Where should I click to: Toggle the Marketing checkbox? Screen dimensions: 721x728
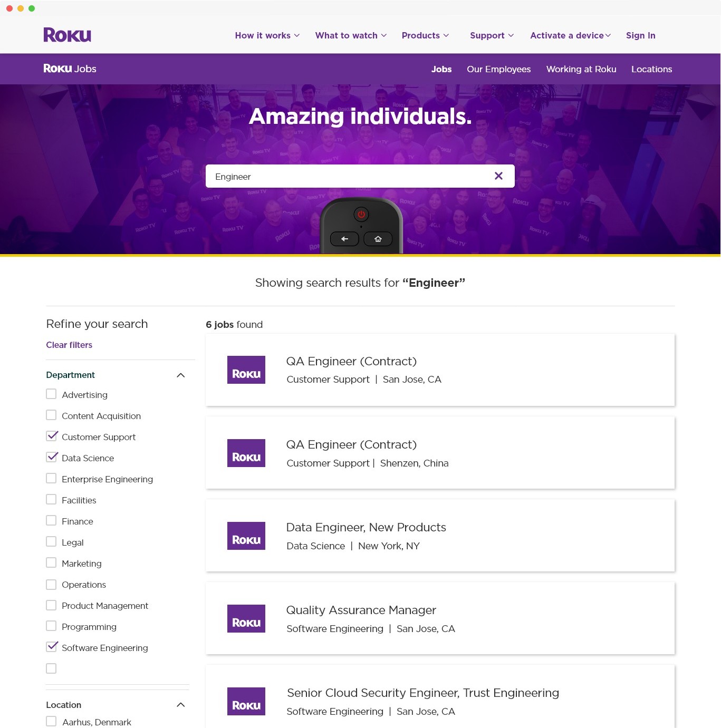51,562
